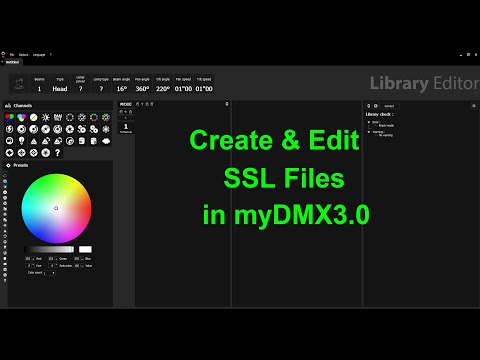480x360 pixels.
Task: Collapse the Error tree node in Library check
Action: point(369,122)
